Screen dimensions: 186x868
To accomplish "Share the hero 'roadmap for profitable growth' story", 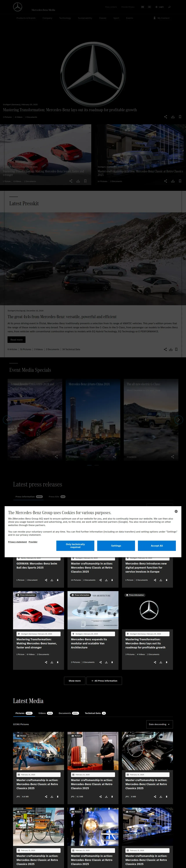I will coord(165,117).
